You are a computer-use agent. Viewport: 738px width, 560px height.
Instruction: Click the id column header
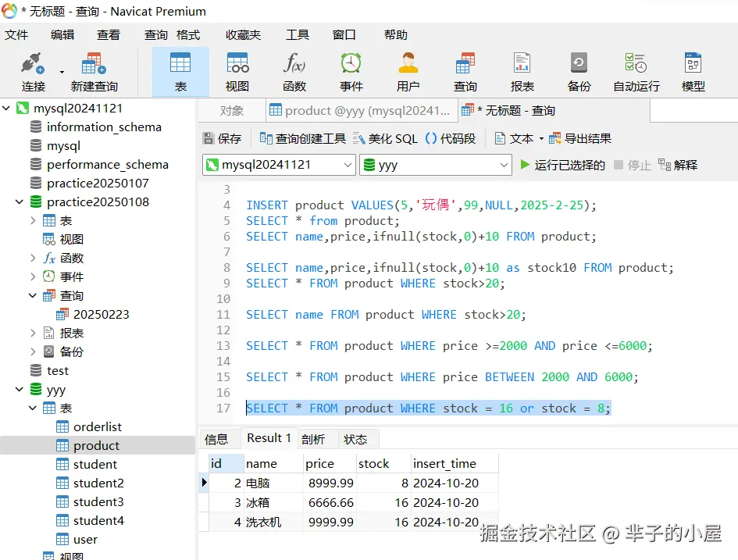226,463
